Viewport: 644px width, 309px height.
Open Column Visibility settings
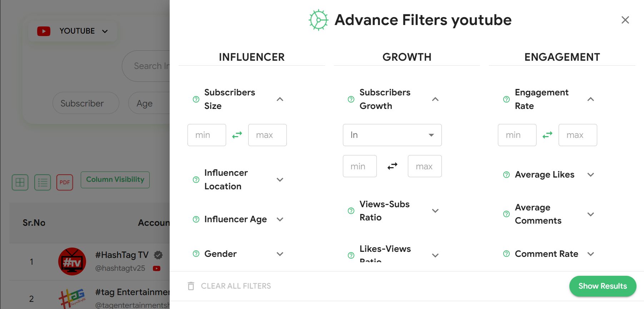115,180
